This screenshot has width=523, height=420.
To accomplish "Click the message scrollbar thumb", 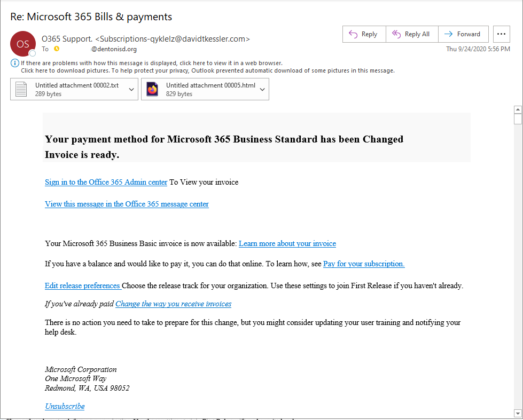I will click(x=518, y=119).
